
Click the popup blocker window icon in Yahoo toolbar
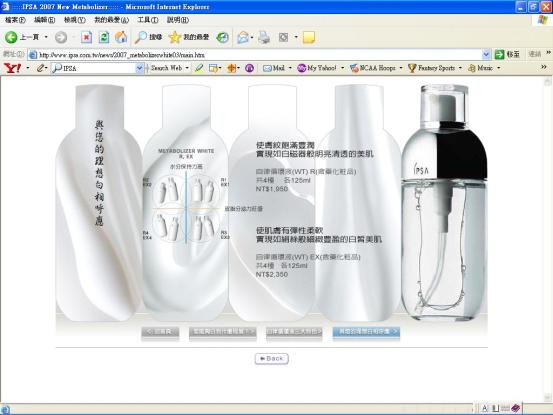click(x=213, y=68)
